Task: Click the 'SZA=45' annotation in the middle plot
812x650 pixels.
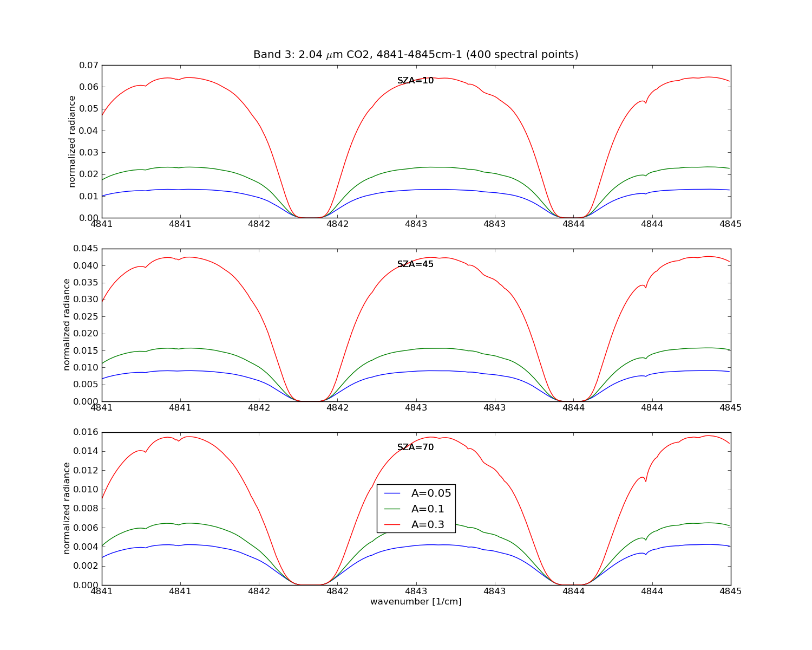Action: pyautogui.click(x=416, y=264)
